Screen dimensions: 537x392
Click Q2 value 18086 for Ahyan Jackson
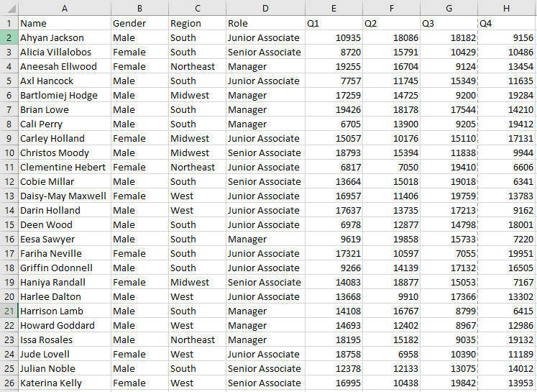(x=392, y=37)
